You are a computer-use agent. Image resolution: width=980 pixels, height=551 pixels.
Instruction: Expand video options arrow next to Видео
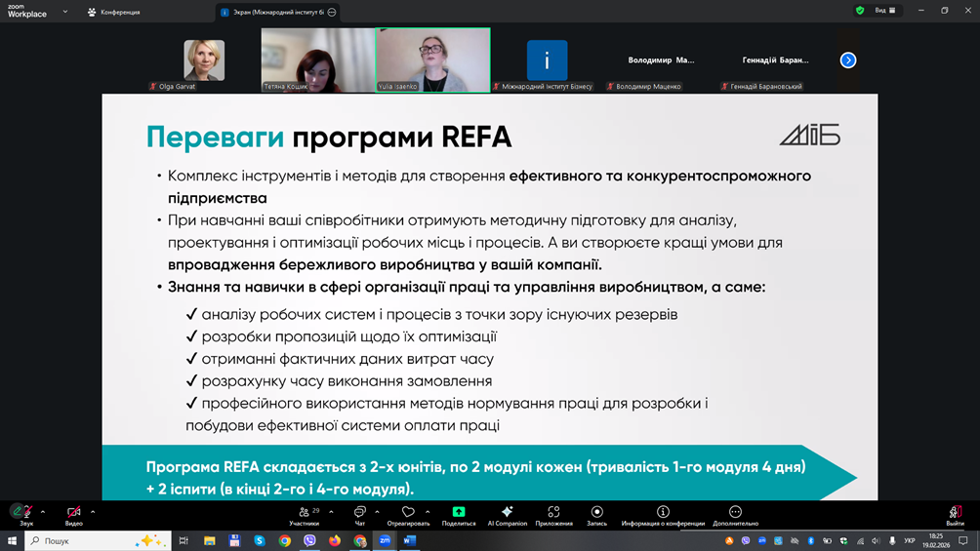pos(93,512)
